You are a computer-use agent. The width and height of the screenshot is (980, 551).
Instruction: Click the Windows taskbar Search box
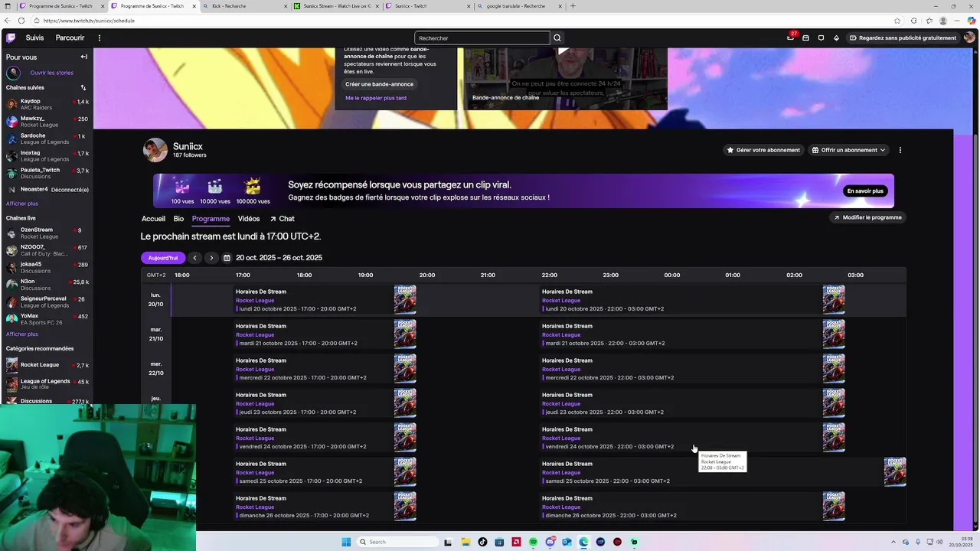coord(397,542)
